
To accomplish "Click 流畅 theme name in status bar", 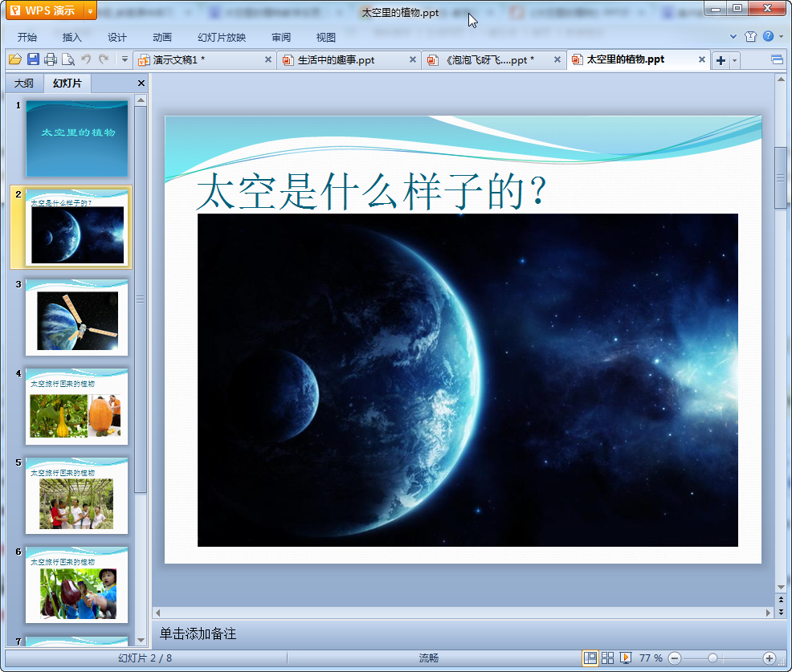I will 428,658.
